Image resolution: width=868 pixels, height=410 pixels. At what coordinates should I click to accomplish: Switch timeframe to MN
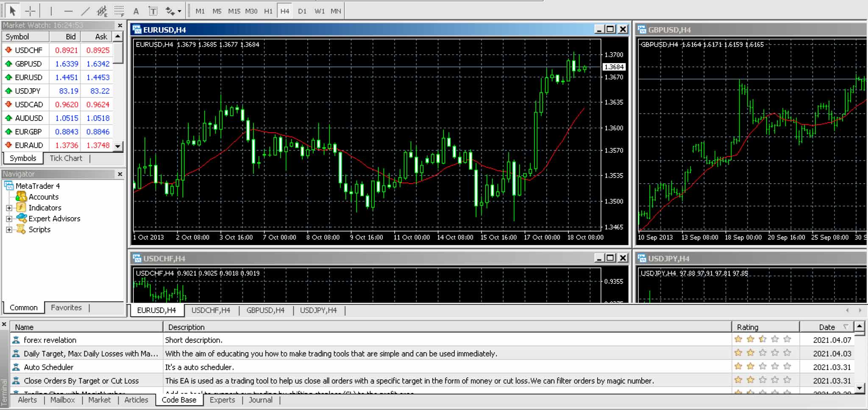[336, 11]
